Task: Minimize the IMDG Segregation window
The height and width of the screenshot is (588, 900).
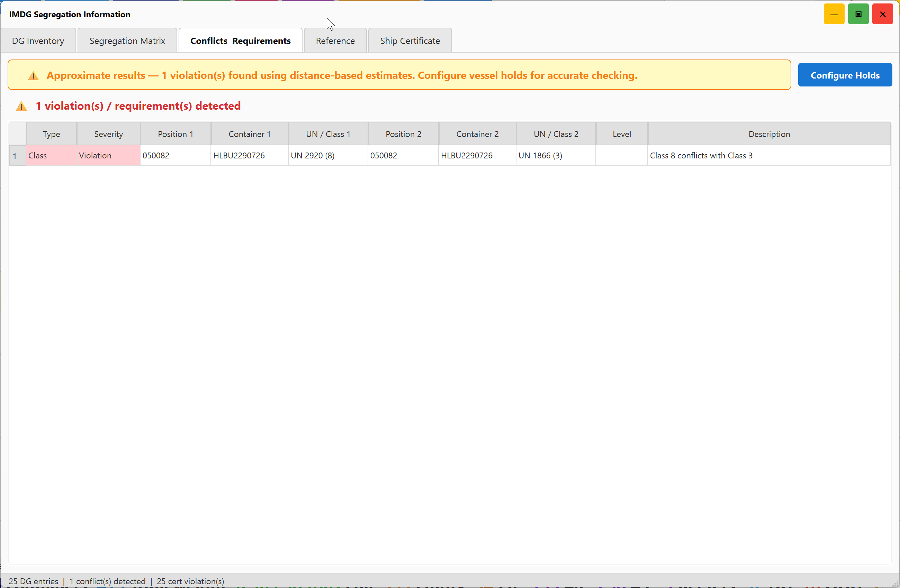Action: (x=834, y=14)
